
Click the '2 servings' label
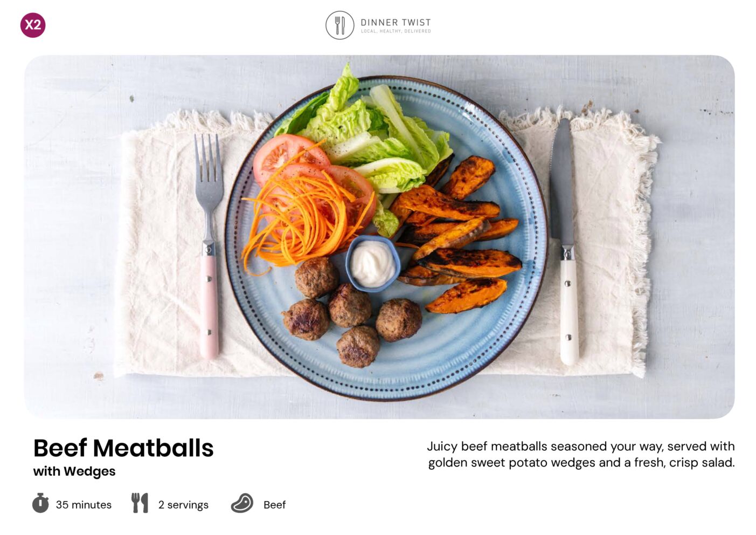[x=183, y=505]
